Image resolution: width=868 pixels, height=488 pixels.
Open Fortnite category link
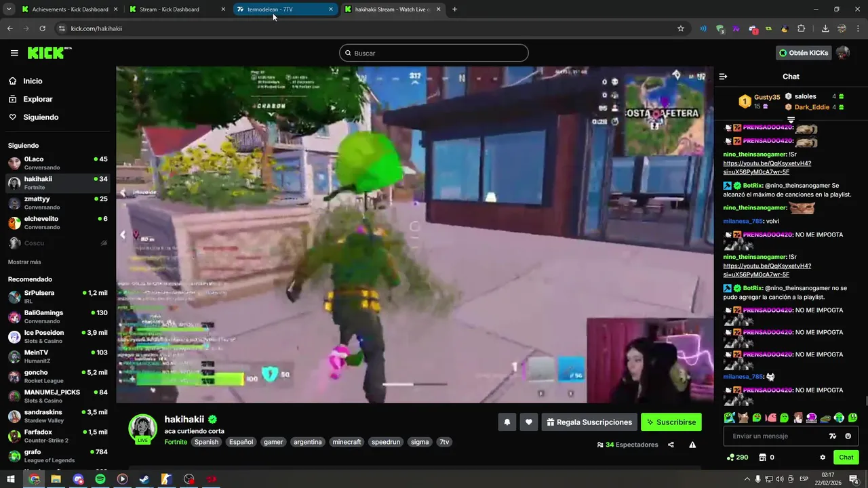[x=176, y=442]
